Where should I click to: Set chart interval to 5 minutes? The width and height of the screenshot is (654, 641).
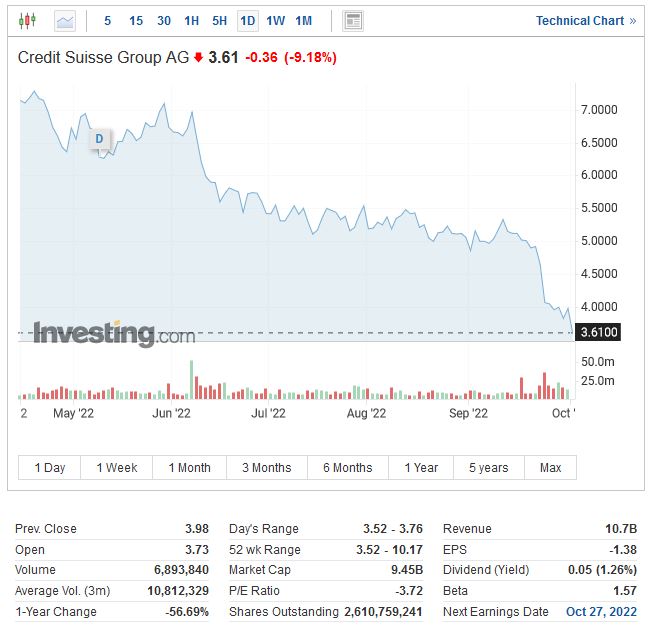pos(108,20)
